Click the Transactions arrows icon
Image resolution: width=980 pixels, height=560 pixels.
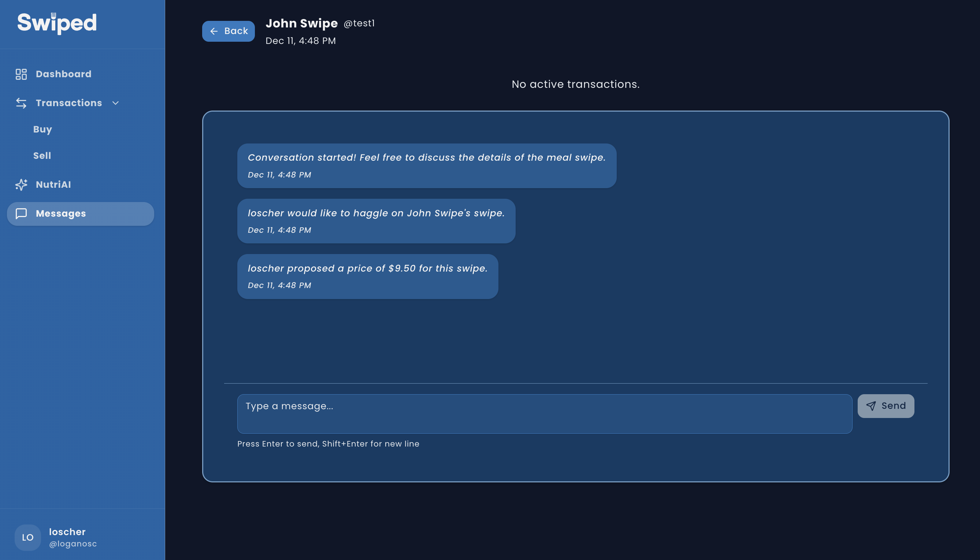coord(21,103)
